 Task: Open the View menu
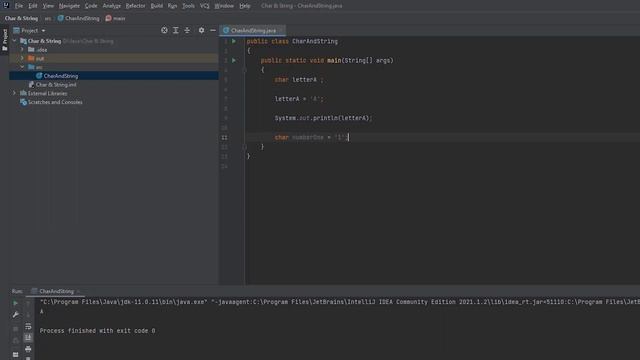click(x=48, y=6)
